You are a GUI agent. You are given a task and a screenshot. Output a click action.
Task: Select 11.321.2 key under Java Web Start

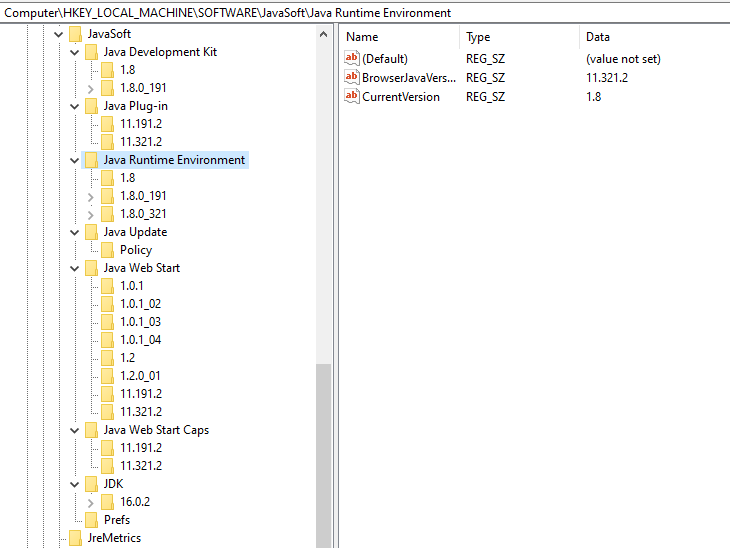141,412
